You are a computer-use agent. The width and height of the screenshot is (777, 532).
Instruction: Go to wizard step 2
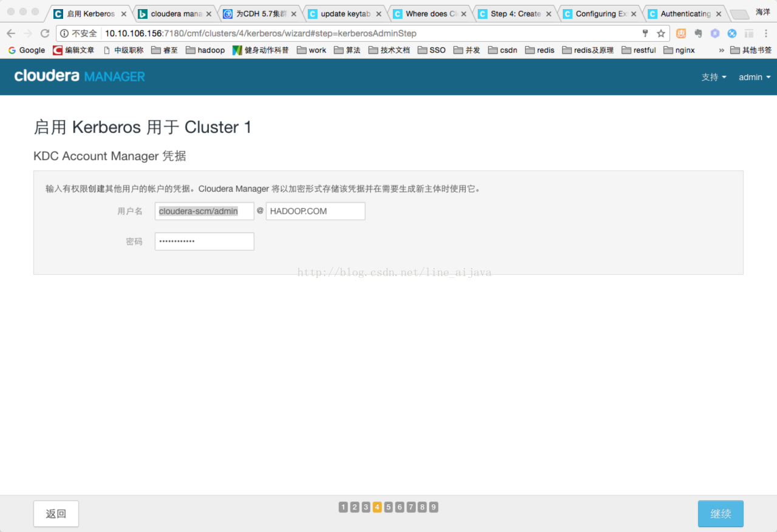pos(355,507)
